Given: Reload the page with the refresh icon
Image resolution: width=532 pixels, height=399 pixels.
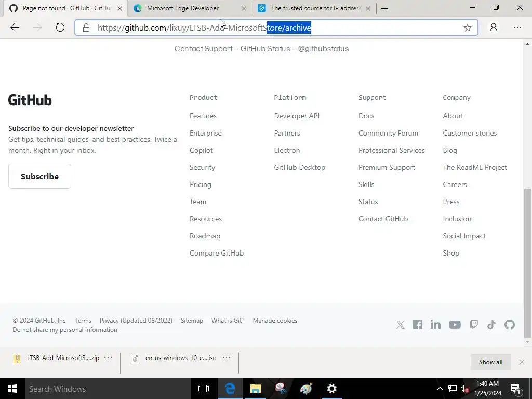Looking at the screenshot, I should (60, 28).
